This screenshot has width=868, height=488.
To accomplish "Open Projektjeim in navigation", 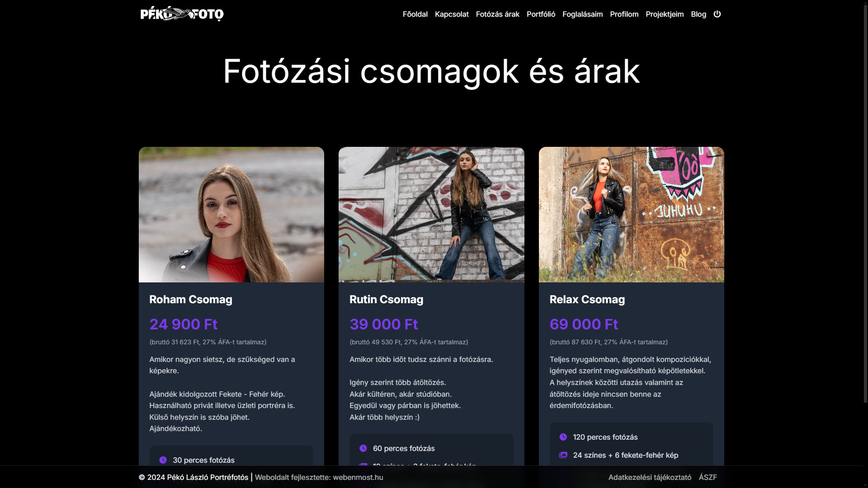I will pos(665,14).
